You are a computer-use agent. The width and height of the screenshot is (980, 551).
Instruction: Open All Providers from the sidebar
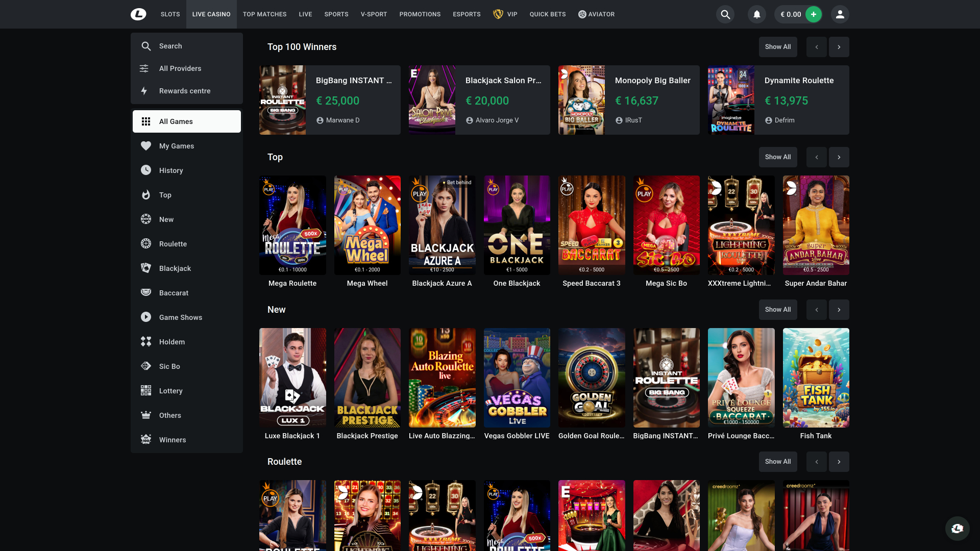coord(180,68)
